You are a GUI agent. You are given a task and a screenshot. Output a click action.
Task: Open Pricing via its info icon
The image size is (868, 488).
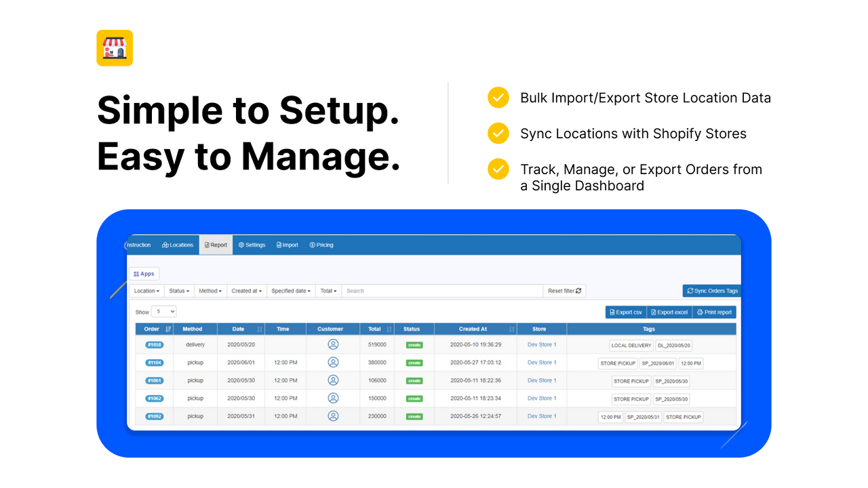click(312, 245)
